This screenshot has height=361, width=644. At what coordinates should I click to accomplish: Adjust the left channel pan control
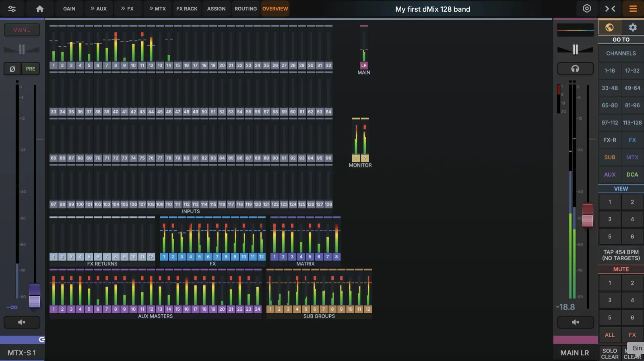(x=22, y=50)
